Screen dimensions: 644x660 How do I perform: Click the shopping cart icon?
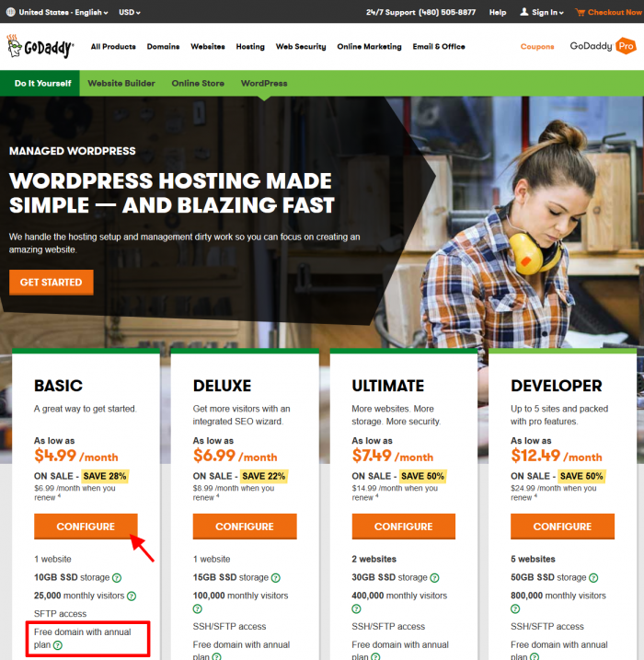point(581,12)
